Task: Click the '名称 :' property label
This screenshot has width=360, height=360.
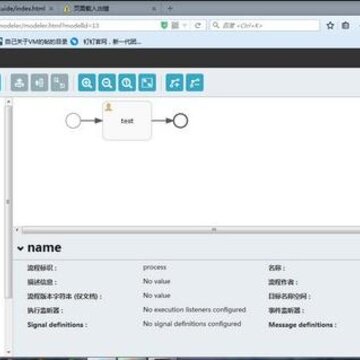Action: pyautogui.click(x=277, y=268)
